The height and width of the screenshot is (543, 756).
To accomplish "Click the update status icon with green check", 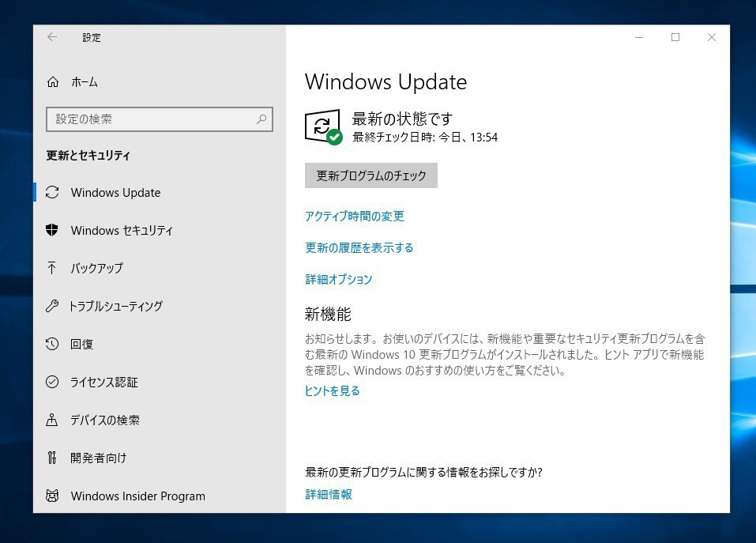I will (x=324, y=126).
